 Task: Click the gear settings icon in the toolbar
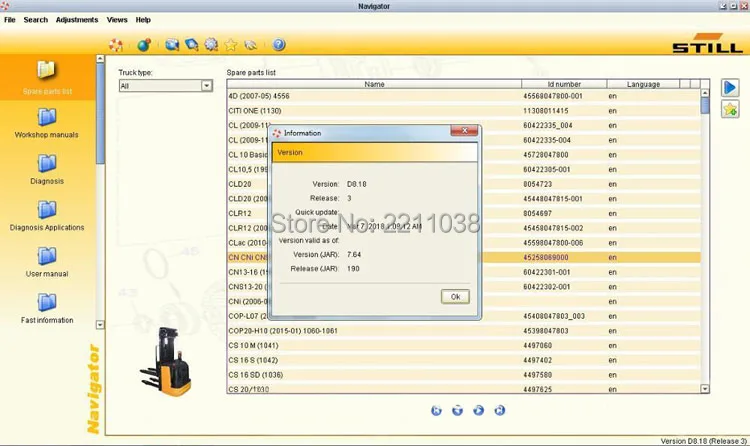211,45
